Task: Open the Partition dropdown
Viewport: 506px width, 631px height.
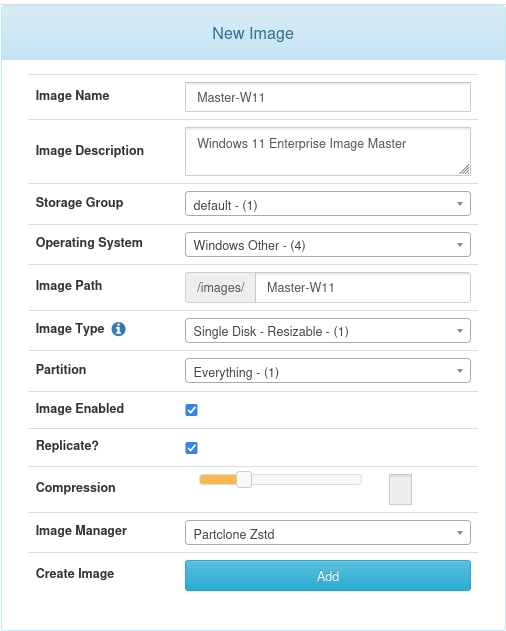Action: [x=328, y=371]
